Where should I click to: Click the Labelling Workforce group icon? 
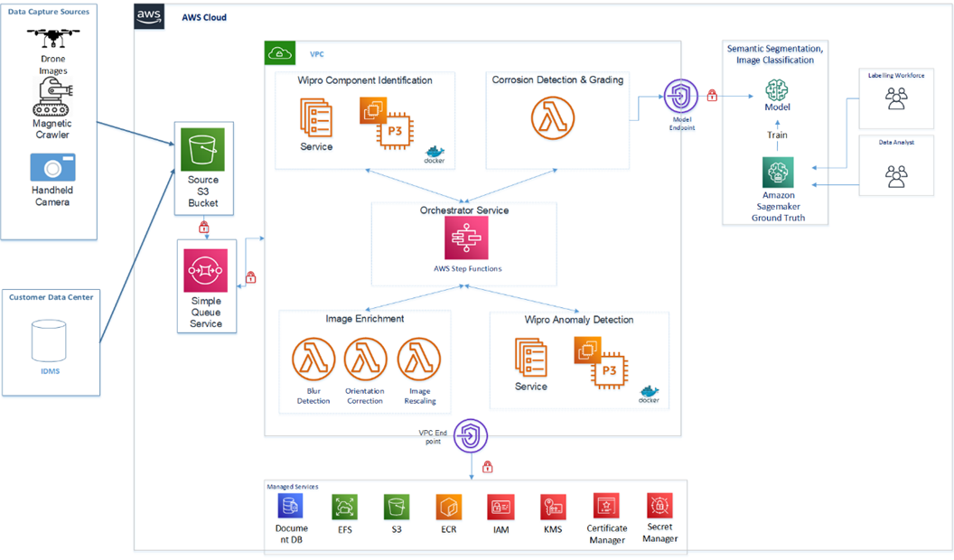[895, 99]
